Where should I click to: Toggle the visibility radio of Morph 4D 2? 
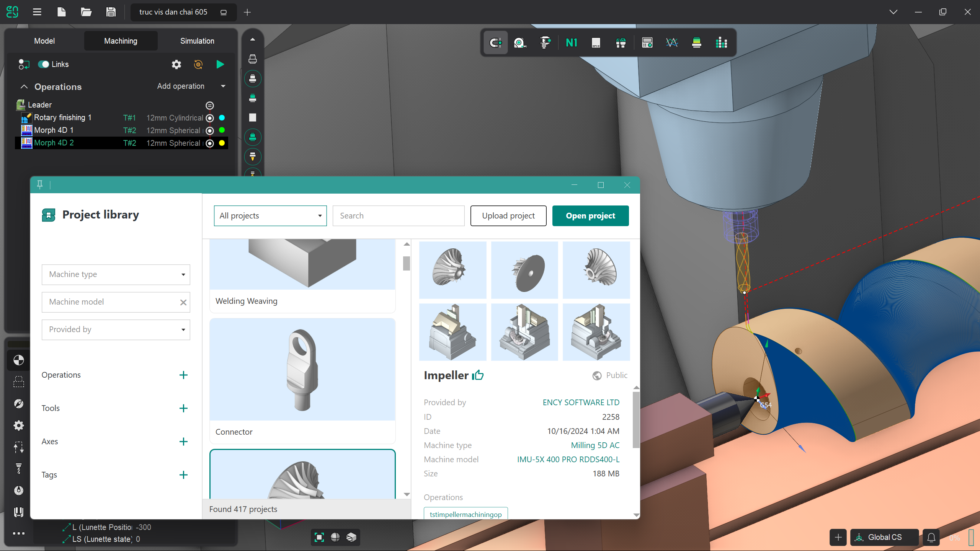210,143
